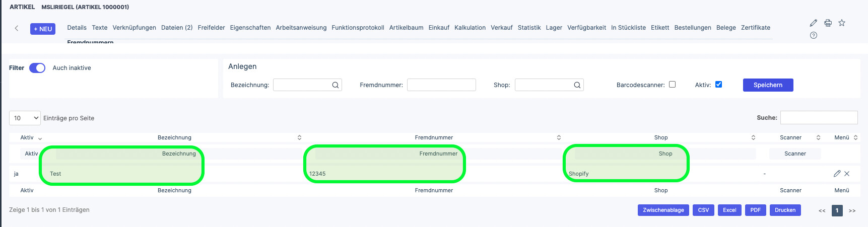Sort the table by Fremdnummer column
868x227 pixels.
(x=434, y=137)
